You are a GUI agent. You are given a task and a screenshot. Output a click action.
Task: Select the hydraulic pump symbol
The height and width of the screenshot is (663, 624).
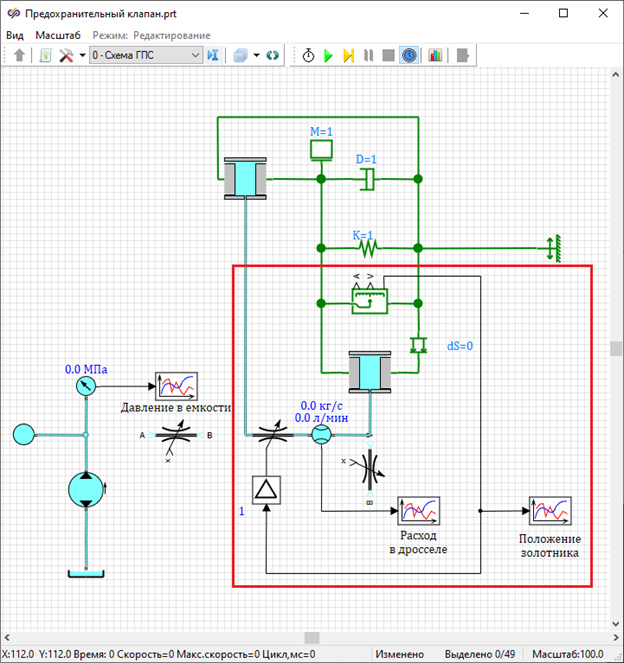click(x=86, y=490)
